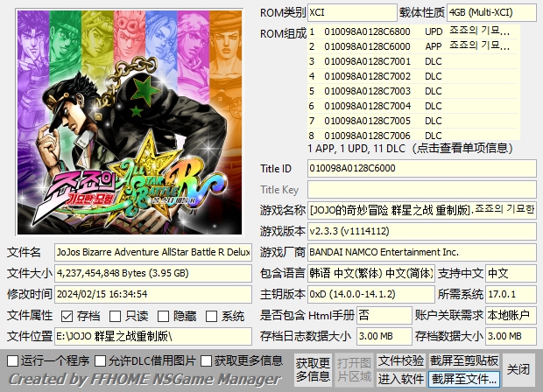This screenshot has width=543, height=392.
Task: Click the 文件校验 button
Action: tap(400, 360)
